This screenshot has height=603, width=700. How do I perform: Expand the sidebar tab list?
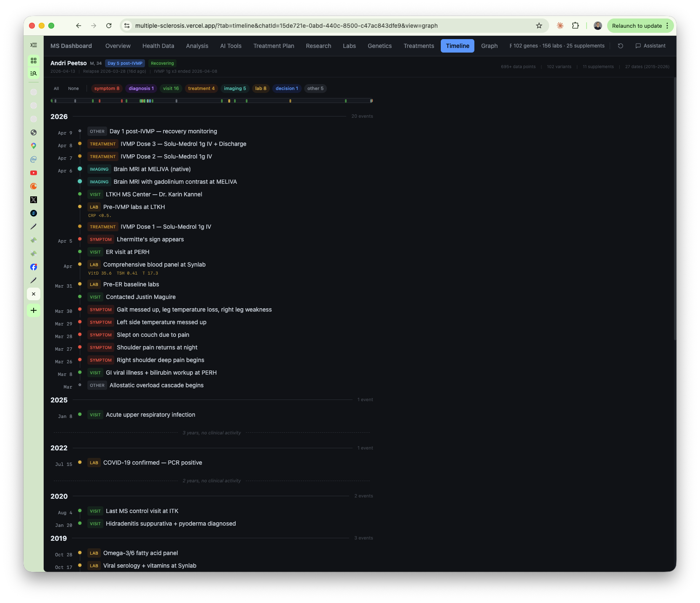click(x=34, y=45)
